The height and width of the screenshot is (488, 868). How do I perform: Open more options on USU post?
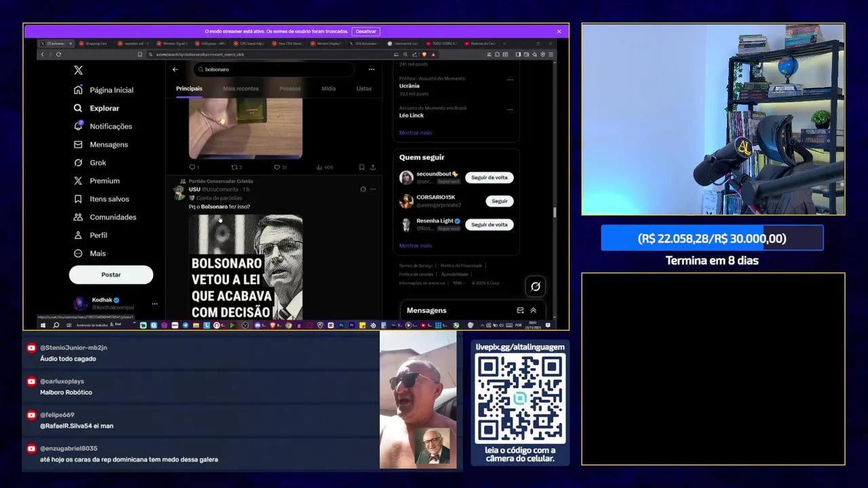(372, 190)
